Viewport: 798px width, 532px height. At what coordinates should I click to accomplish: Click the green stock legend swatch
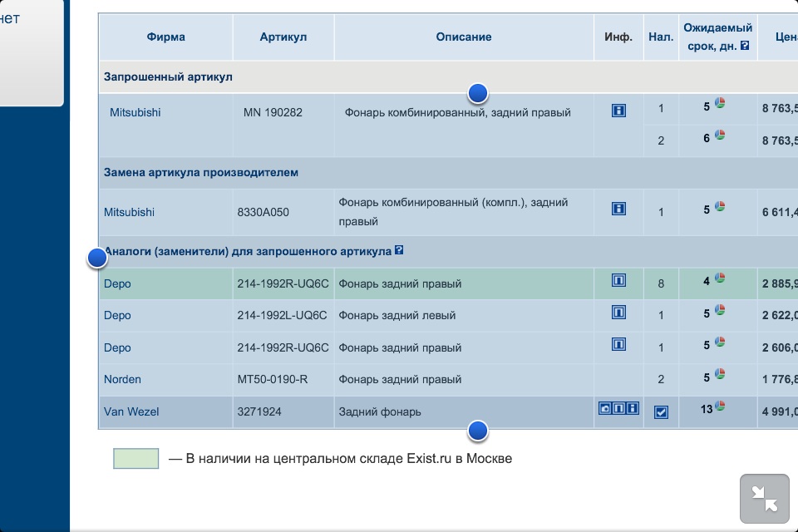coord(135,458)
